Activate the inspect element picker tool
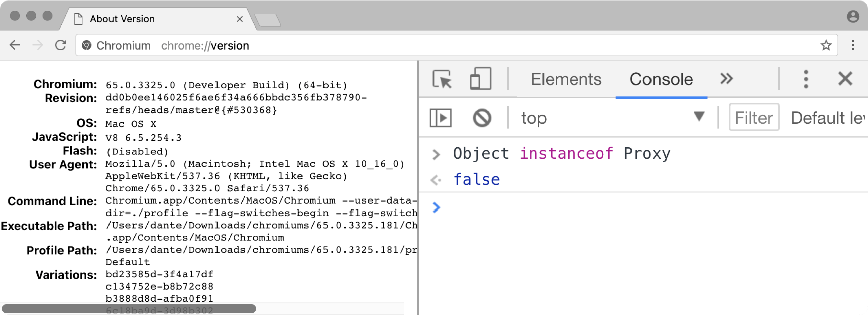The width and height of the screenshot is (868, 315). 442,79
